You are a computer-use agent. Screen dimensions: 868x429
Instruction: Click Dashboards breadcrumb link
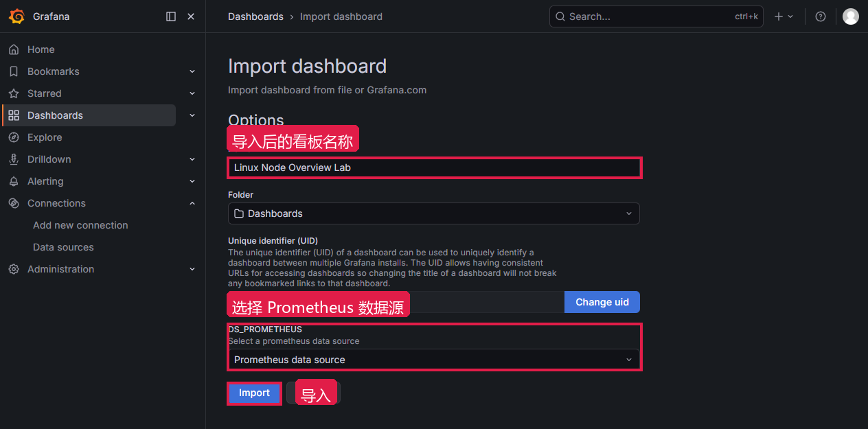pyautogui.click(x=255, y=16)
